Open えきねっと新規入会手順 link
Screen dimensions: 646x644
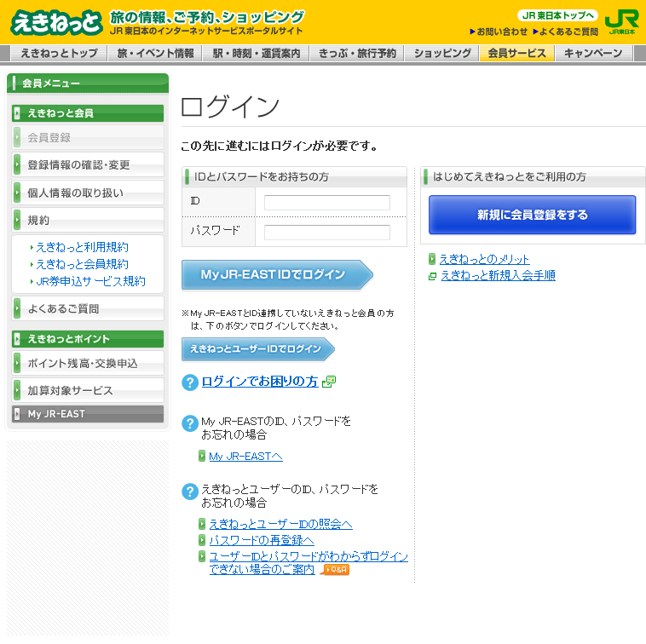(x=498, y=275)
